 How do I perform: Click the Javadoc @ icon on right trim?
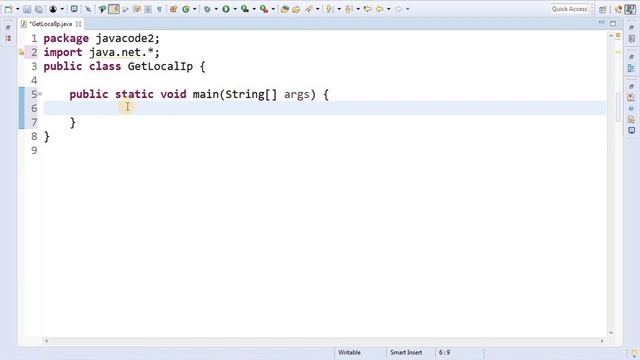click(x=631, y=109)
